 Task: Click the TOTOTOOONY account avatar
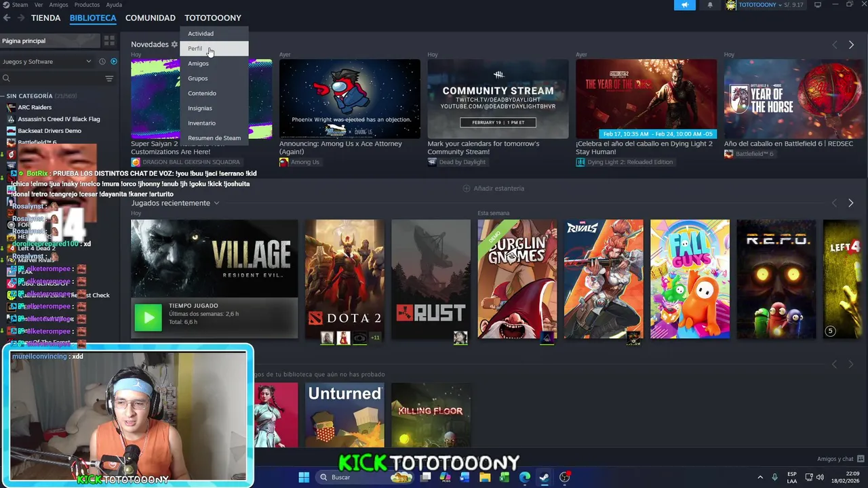coord(730,5)
